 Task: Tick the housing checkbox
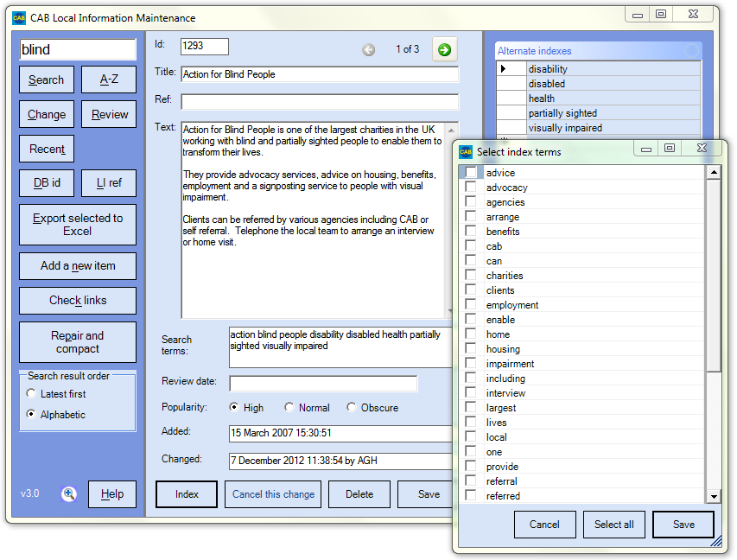click(471, 348)
